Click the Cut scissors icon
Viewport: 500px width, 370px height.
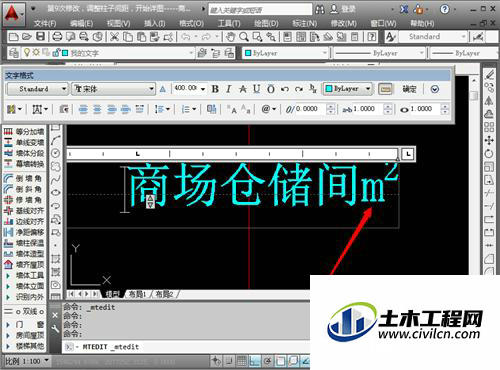[x=114, y=36]
